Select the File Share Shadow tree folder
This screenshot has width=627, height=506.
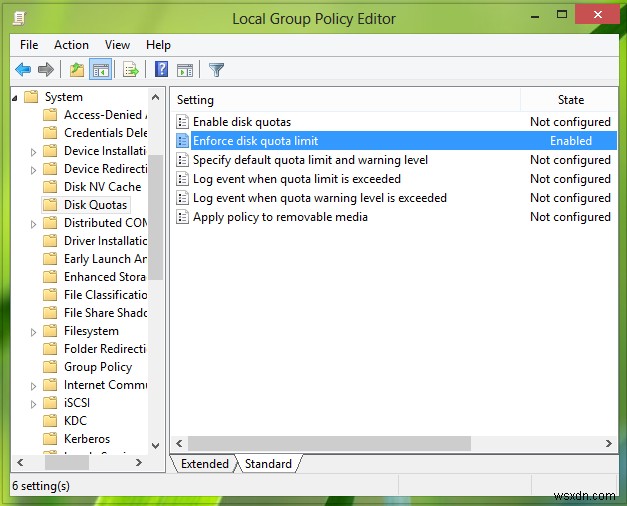coord(105,313)
